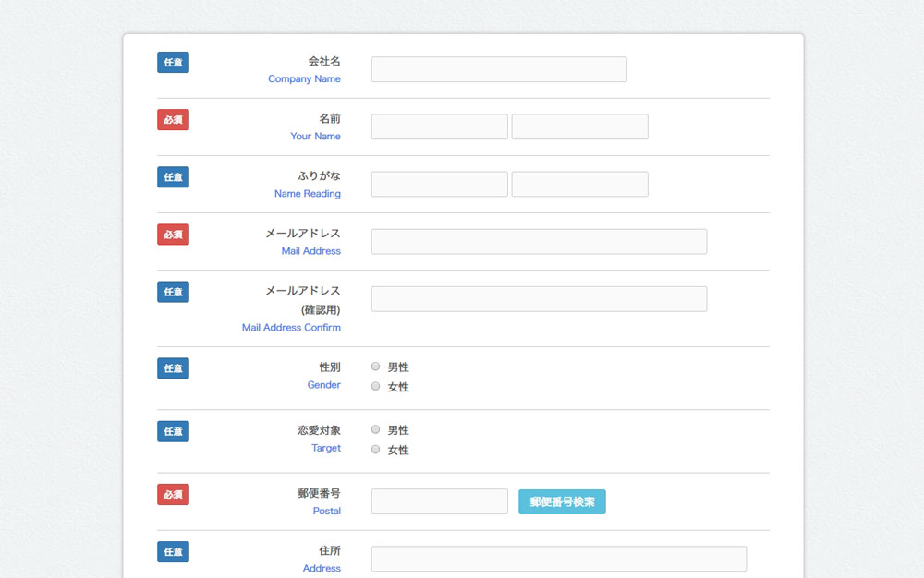Click the 任意 badge beside Mail Address Confirm

(x=174, y=292)
